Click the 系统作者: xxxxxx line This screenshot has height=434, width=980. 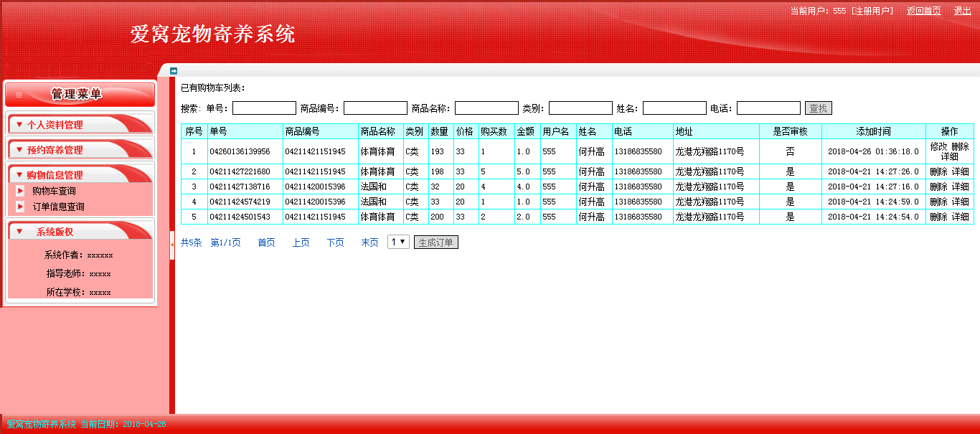point(79,255)
